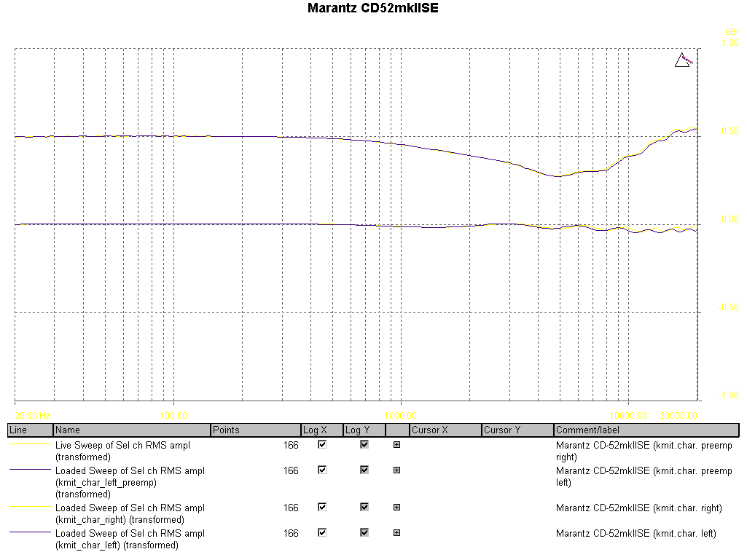Click the 20.00 Hz X-axis label
This screenshot has width=747, height=560.
coord(32,416)
